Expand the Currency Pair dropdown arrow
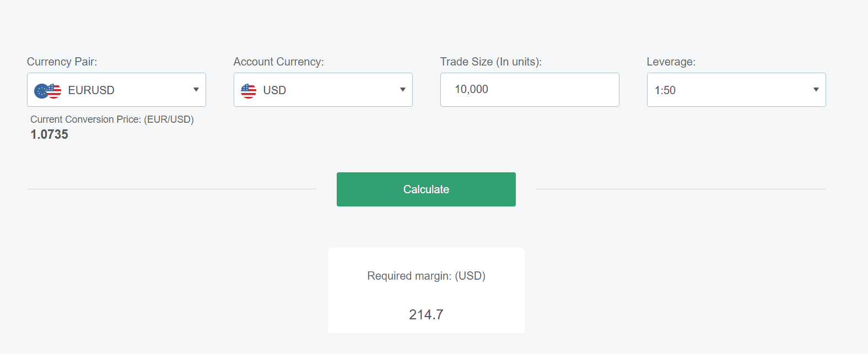Image resolution: width=868 pixels, height=354 pixels. click(196, 90)
